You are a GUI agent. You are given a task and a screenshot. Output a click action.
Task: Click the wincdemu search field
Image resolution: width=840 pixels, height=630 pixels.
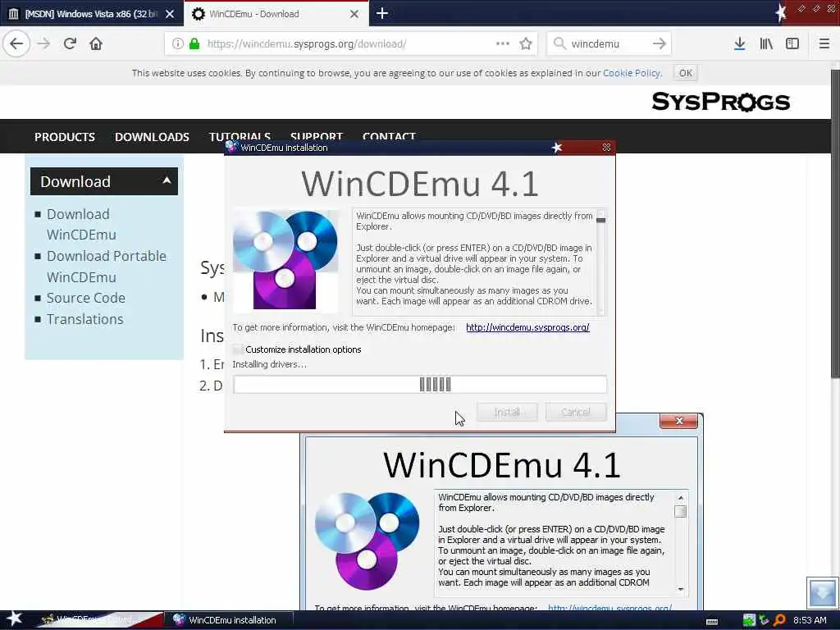[x=608, y=43]
